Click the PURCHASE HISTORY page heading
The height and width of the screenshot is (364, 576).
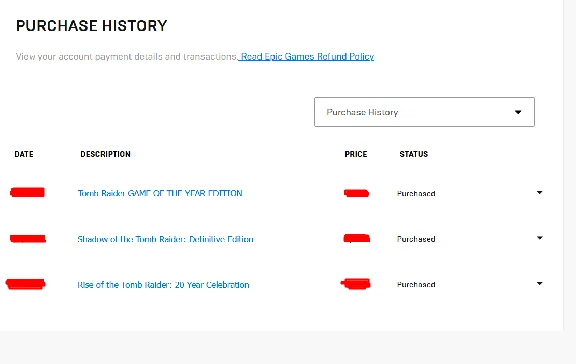(91, 26)
